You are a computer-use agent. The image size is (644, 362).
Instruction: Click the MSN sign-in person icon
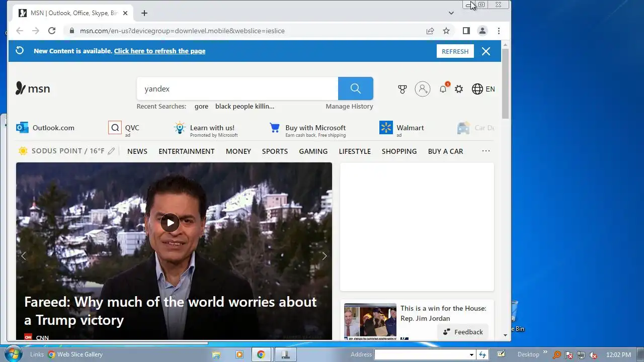pyautogui.click(x=423, y=89)
